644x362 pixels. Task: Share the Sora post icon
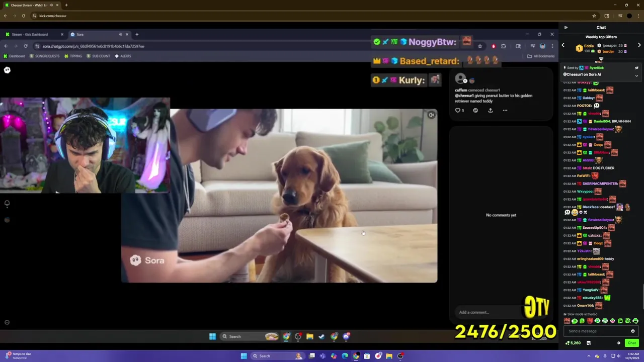pos(491,110)
